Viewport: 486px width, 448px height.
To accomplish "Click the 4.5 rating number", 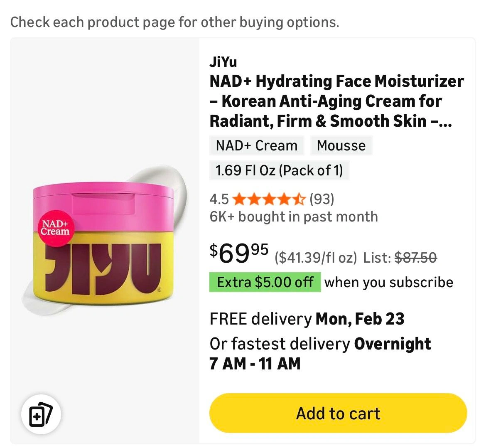I will 219,199.
